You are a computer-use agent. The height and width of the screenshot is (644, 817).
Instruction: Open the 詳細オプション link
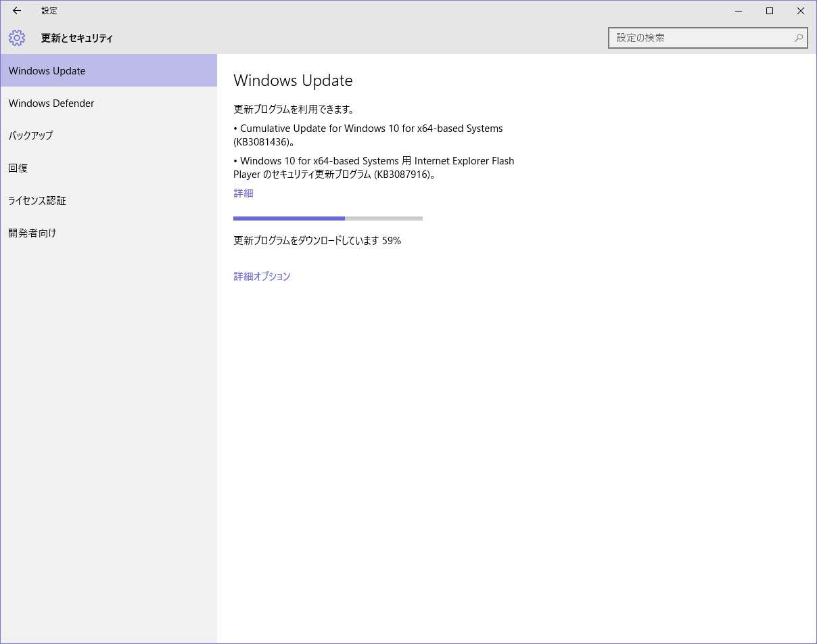pyautogui.click(x=262, y=276)
